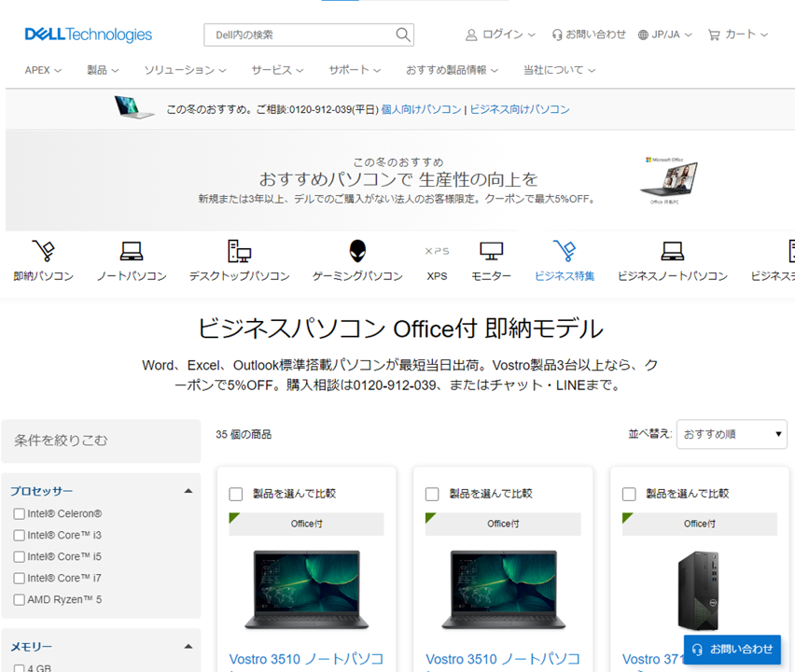This screenshot has height=672, width=795.
Task: Click the first Vostro 3510 product image
Action: [307, 590]
